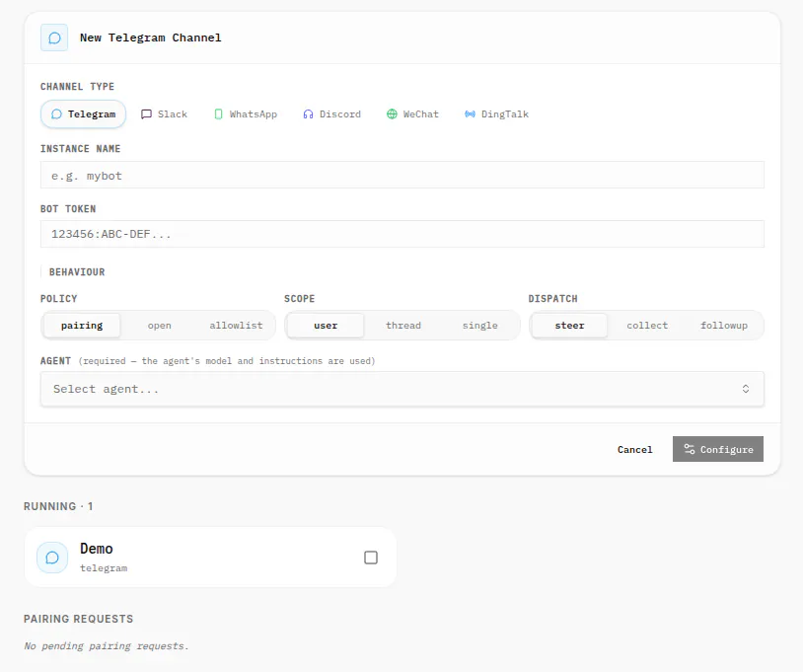This screenshot has height=672, width=803.
Task: Select the Slack channel type
Action: [165, 114]
